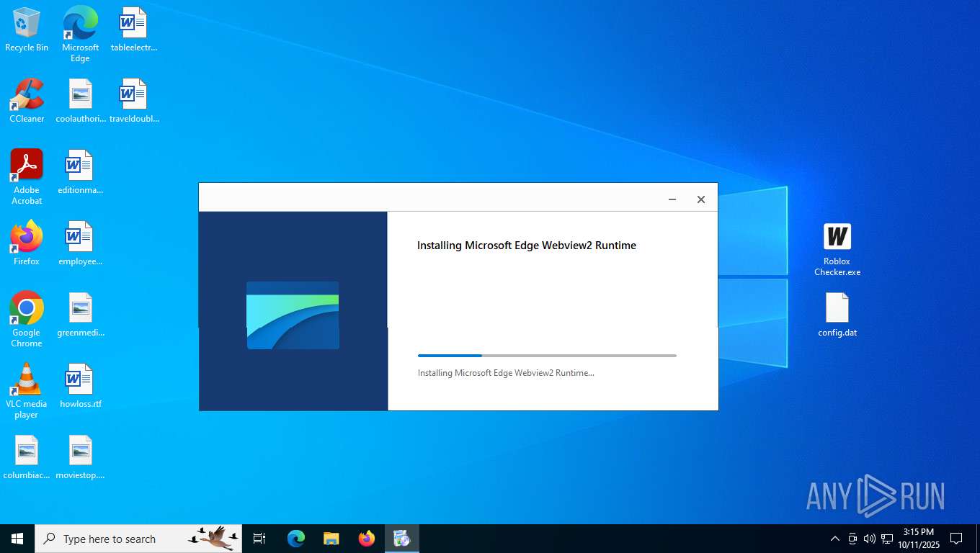Open File Explorer from the taskbar
980x553 pixels.
(x=331, y=539)
